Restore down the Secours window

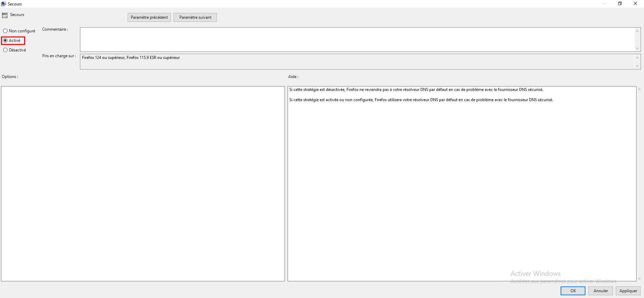point(620,4)
